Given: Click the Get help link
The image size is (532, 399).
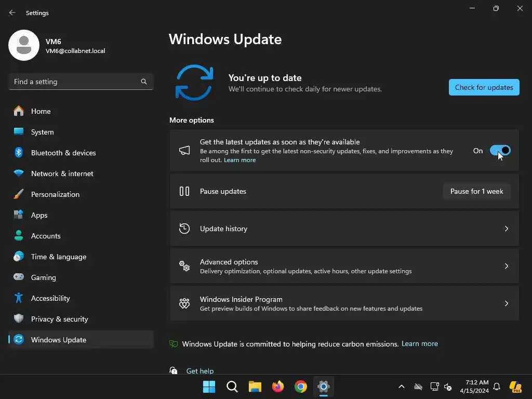Looking at the screenshot, I should (x=200, y=371).
